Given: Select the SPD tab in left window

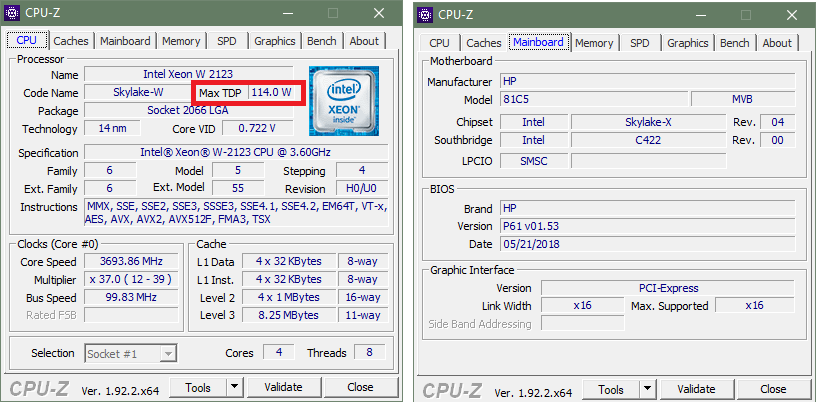Looking at the screenshot, I should coord(227,41).
